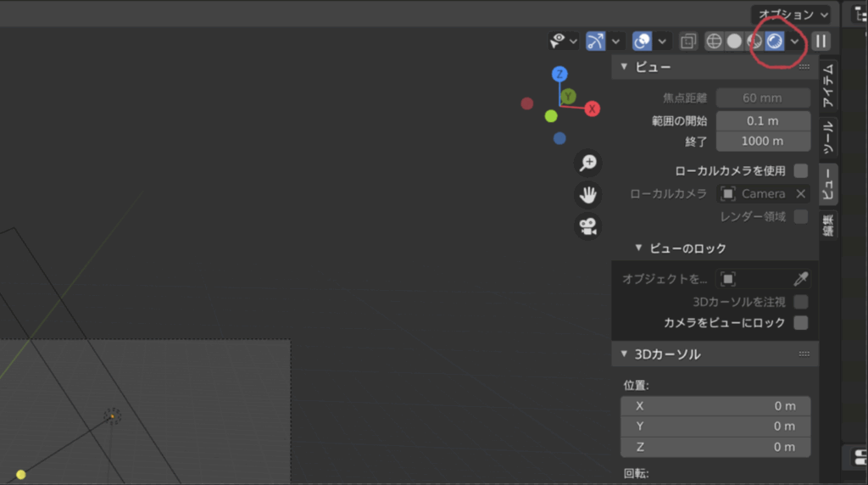Clear the Camera local camera field
The image size is (868, 485).
[x=800, y=193]
